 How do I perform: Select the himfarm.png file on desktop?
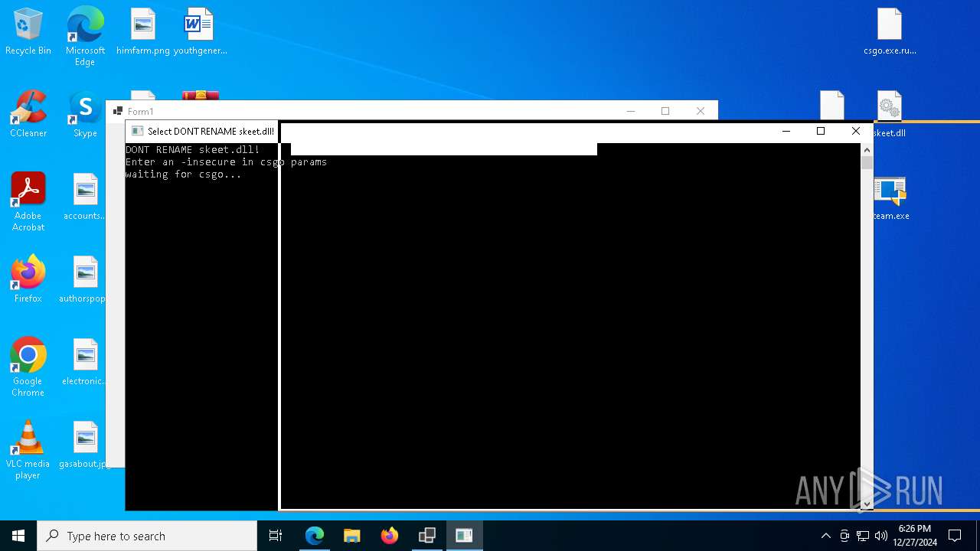tap(143, 31)
